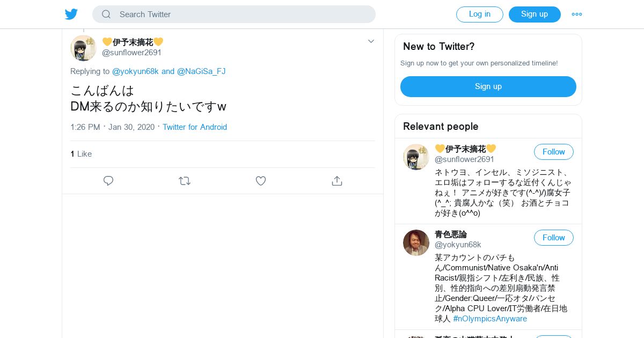Screen dimensions: 644x338
Task: View the 1 Like count
Action: [81, 154]
